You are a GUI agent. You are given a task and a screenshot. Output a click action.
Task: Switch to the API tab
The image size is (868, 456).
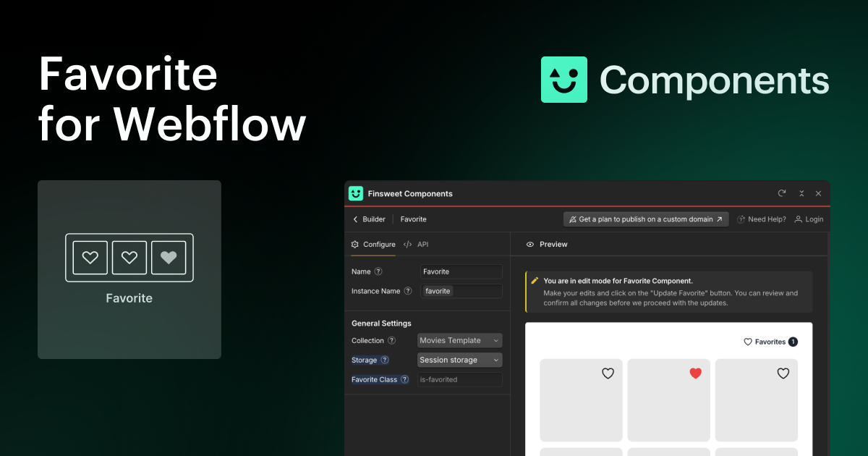[416, 245]
